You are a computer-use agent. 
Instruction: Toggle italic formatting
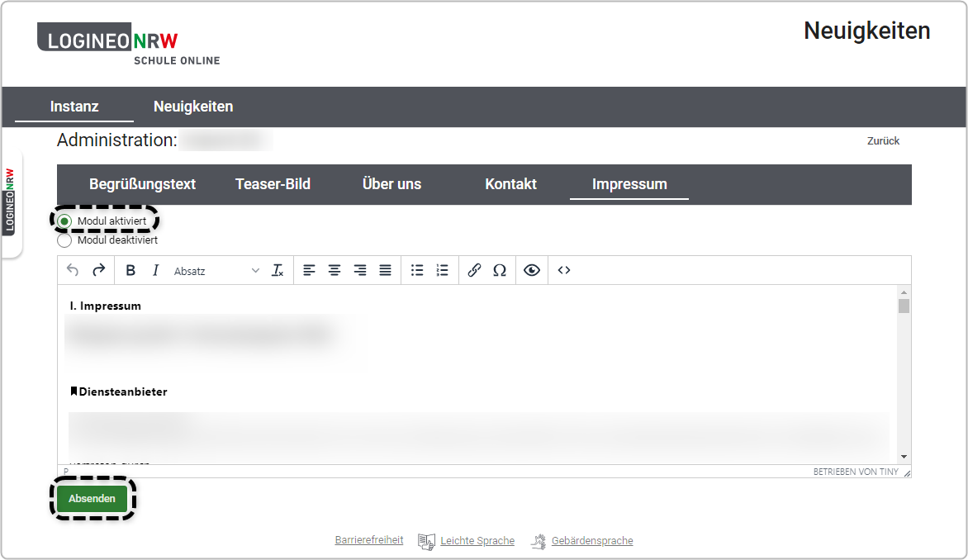coord(155,270)
